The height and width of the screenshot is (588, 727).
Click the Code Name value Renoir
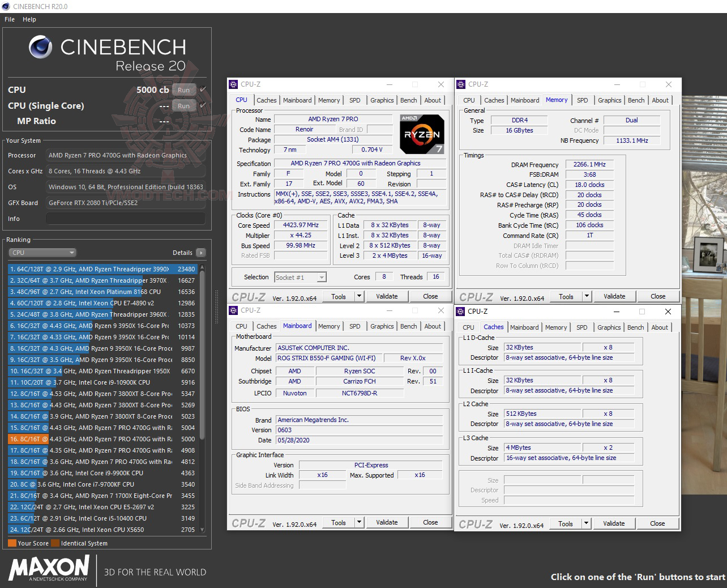click(304, 129)
